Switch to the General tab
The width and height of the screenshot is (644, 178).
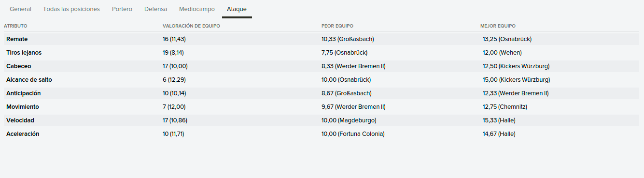tap(21, 9)
